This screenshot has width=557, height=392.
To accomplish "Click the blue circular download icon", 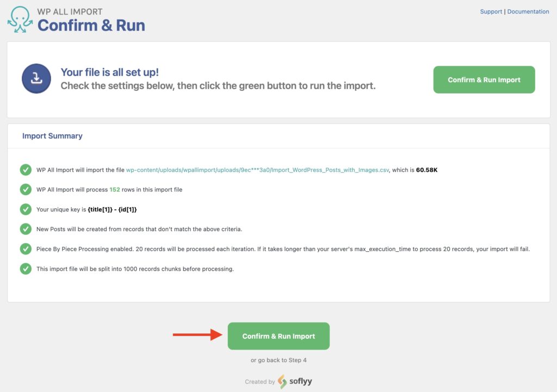I will (x=36, y=79).
